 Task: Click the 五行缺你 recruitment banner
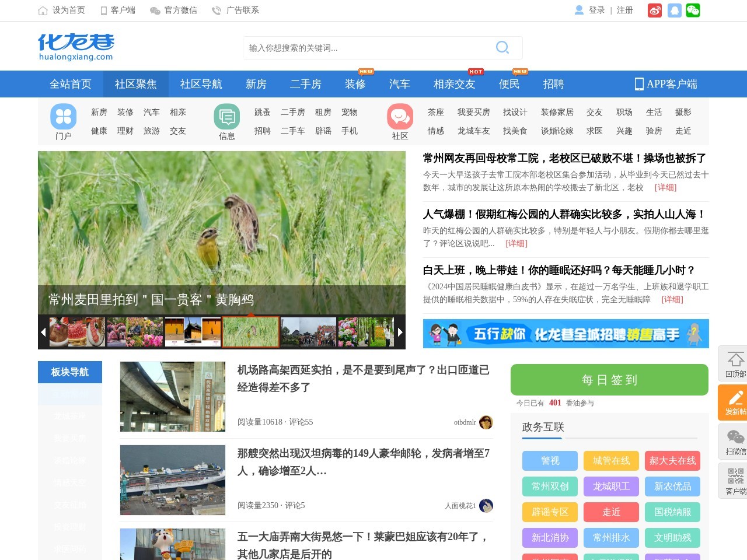[x=566, y=334]
